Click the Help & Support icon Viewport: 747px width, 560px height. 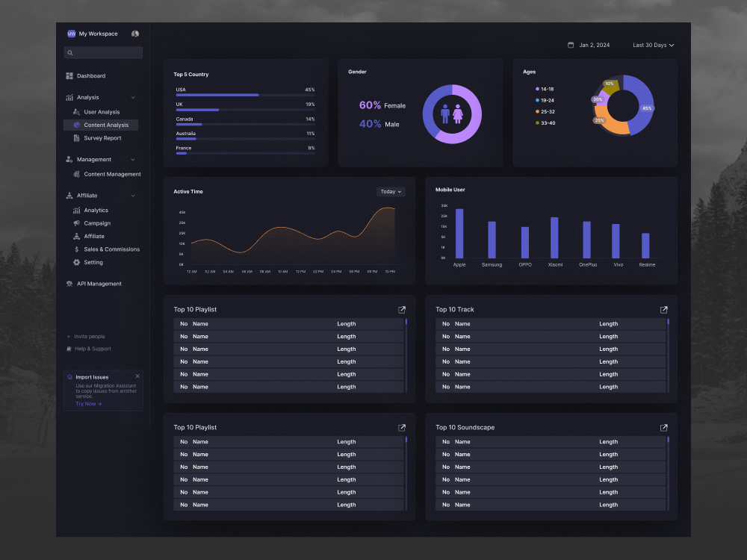pyautogui.click(x=69, y=349)
